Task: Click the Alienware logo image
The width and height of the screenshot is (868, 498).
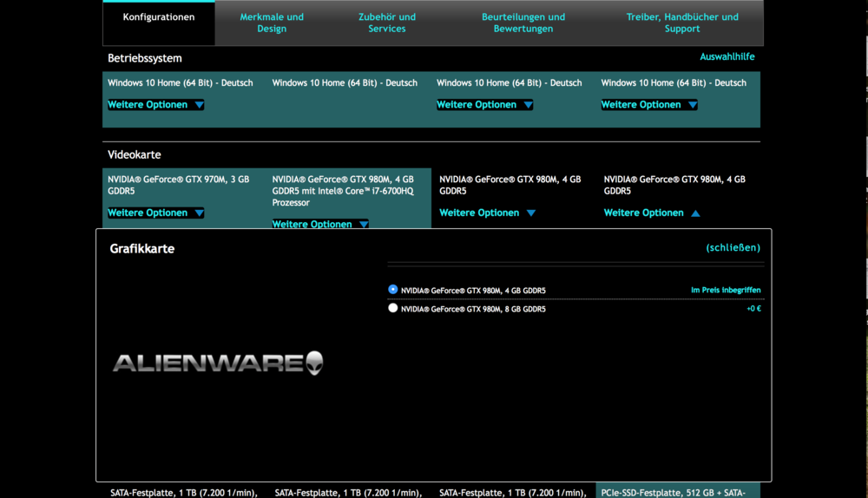Action: click(x=218, y=363)
